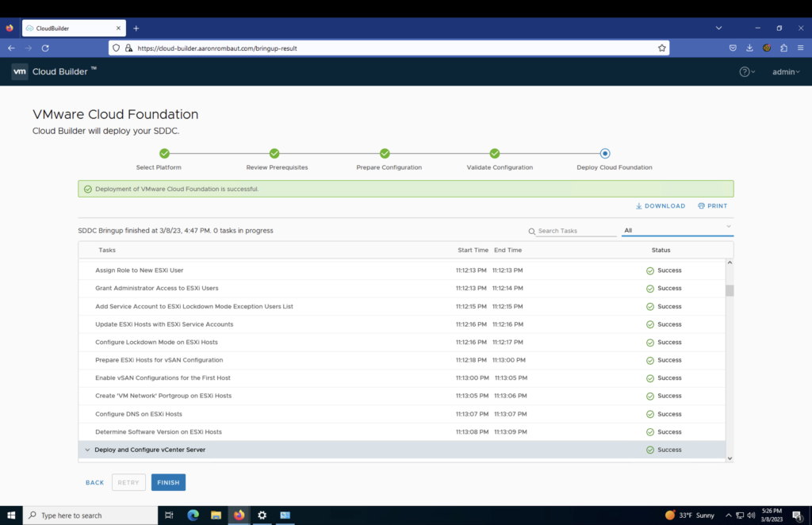Click the DOWNLOAD link
This screenshot has width=812, height=525.
[x=661, y=206]
